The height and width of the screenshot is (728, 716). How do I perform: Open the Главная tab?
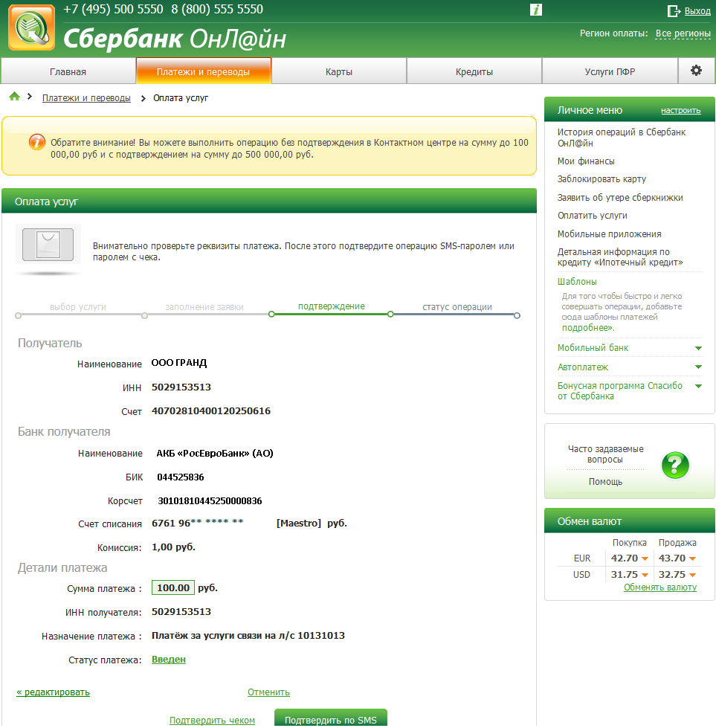tap(68, 71)
